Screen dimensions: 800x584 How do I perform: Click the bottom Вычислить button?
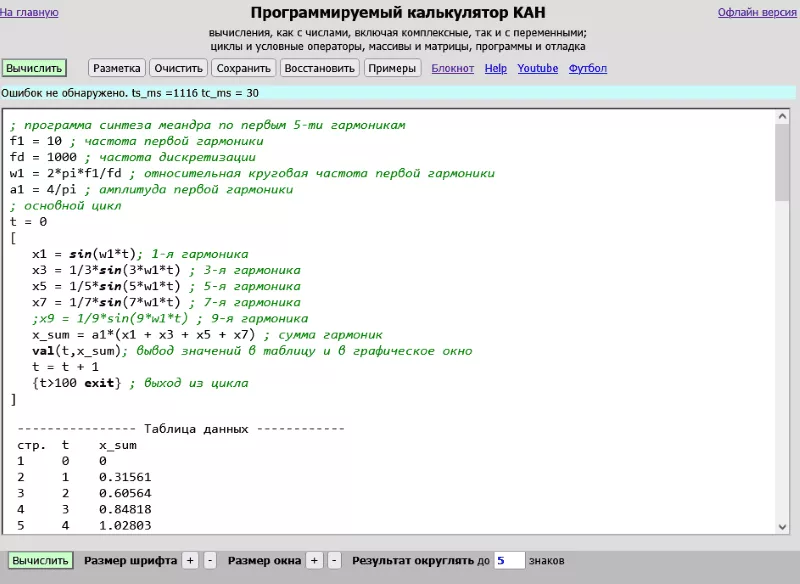(41, 561)
